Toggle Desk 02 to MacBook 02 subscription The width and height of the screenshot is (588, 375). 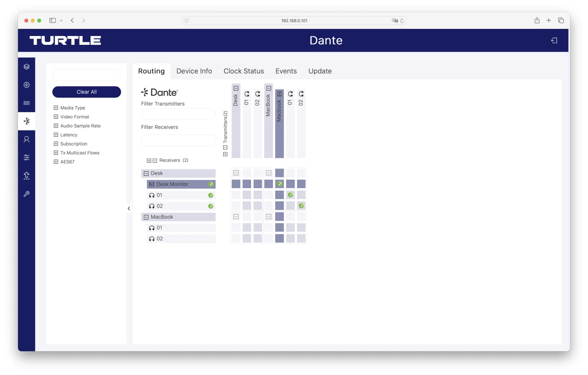click(x=301, y=206)
